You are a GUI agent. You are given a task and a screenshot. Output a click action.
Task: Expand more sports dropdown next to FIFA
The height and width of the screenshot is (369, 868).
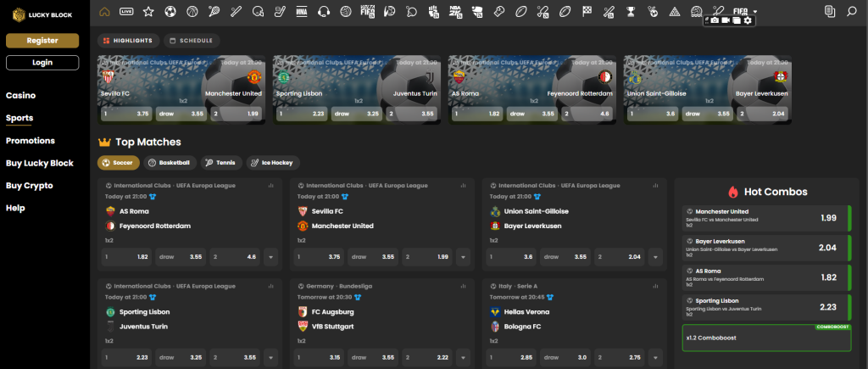point(755,12)
